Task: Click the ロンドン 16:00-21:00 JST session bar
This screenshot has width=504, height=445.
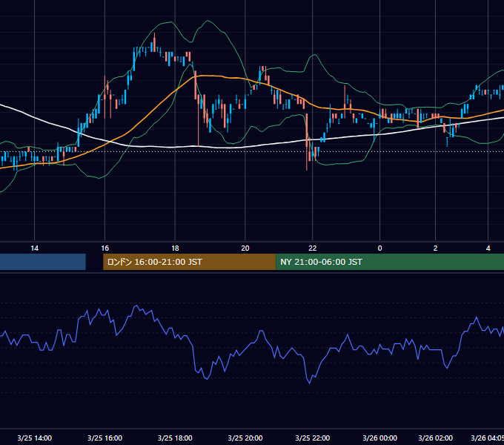Action: tap(189, 262)
